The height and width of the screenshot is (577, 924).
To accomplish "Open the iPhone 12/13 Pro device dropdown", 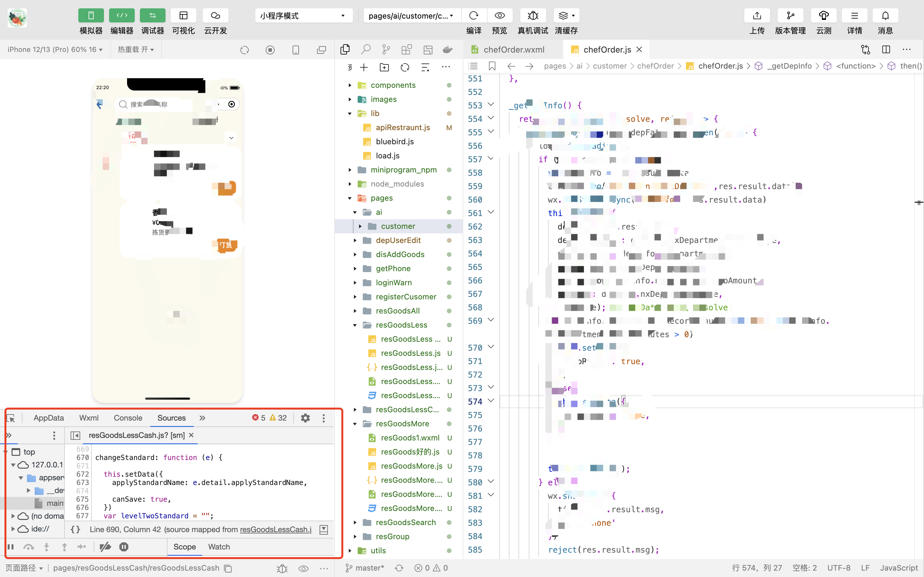I will [x=55, y=50].
